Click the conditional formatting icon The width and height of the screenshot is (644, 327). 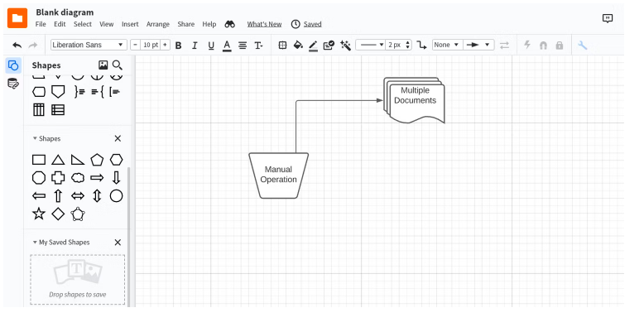(329, 46)
